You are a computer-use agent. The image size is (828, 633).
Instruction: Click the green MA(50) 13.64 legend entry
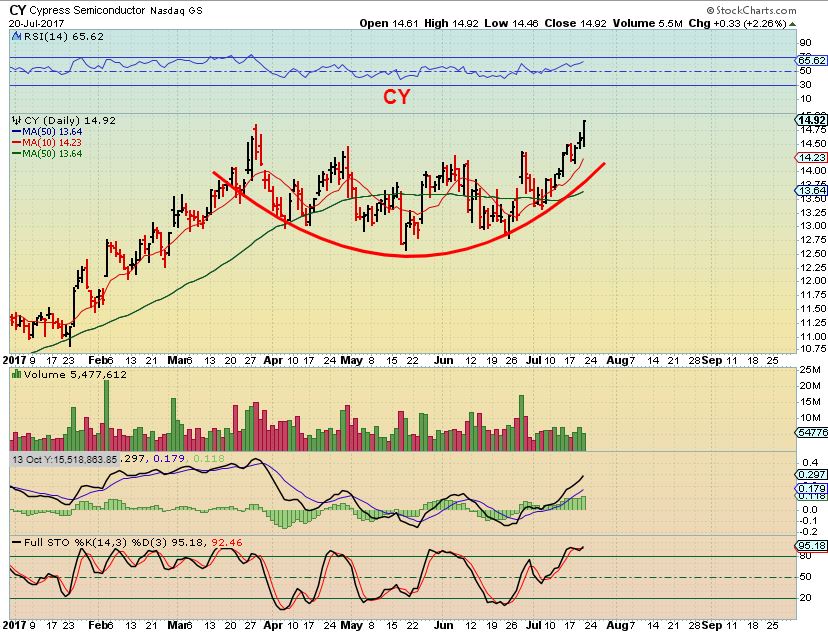click(x=47, y=154)
